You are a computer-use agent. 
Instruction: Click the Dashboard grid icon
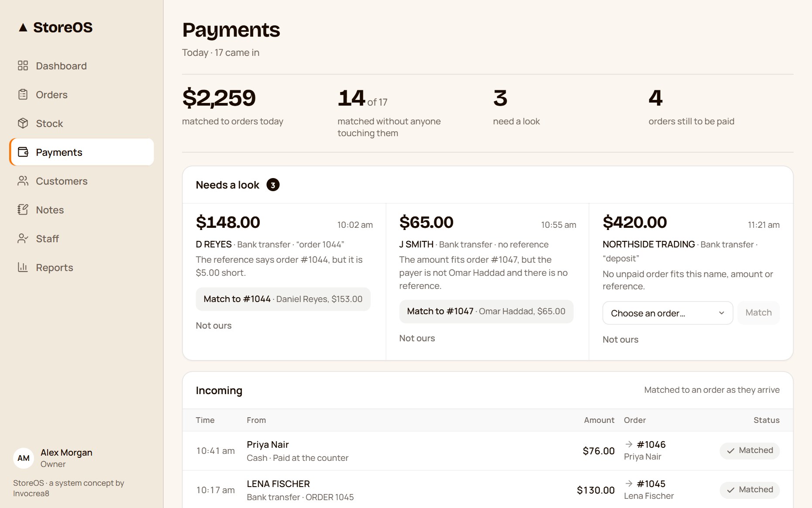(23, 66)
